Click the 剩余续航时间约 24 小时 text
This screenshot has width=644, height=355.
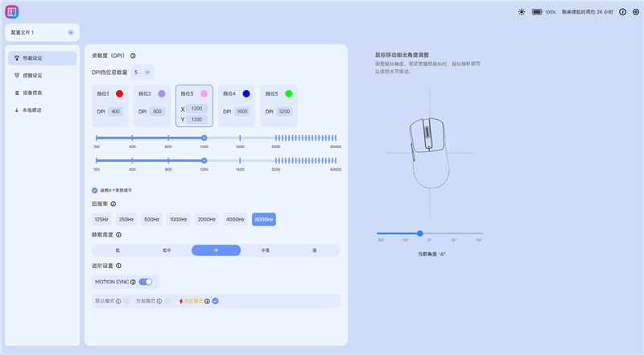(588, 12)
